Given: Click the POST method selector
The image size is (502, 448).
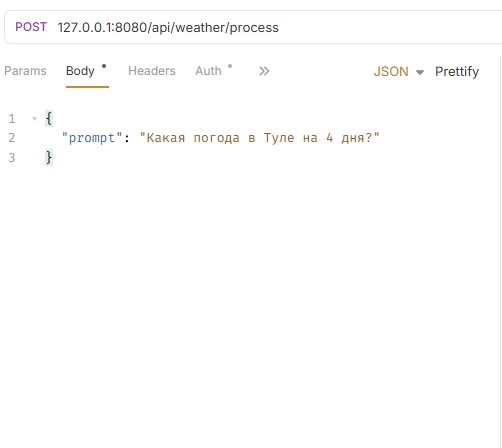Looking at the screenshot, I should pyautogui.click(x=31, y=27).
